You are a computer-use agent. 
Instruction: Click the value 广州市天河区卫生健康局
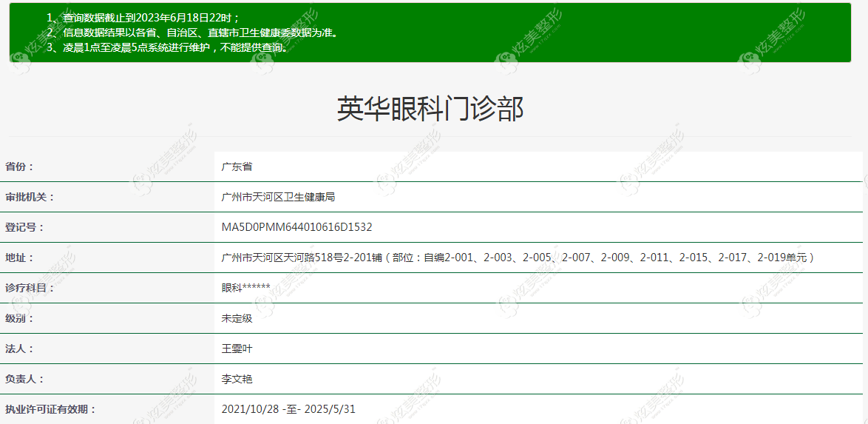point(278,197)
